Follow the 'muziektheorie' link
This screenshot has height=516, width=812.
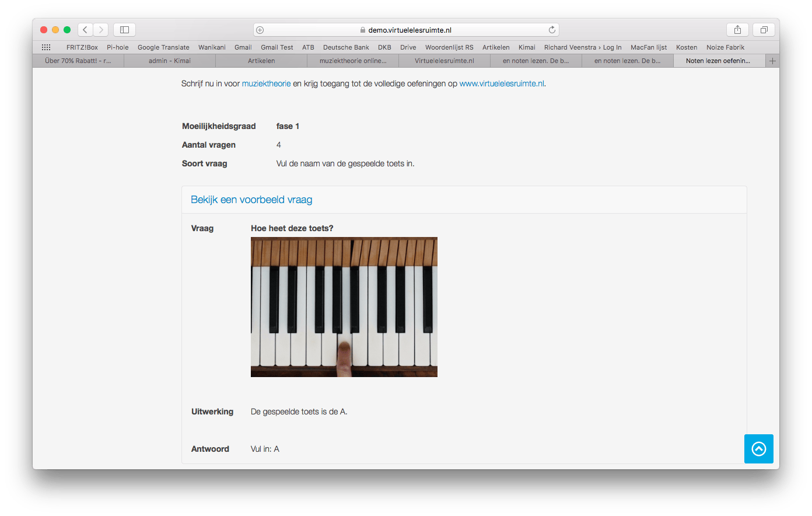coord(266,83)
